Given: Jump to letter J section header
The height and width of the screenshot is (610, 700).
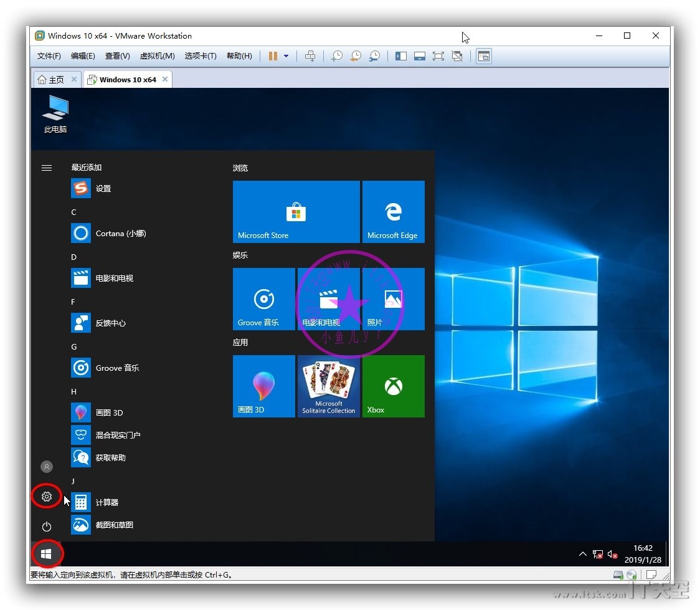Looking at the screenshot, I should [73, 481].
